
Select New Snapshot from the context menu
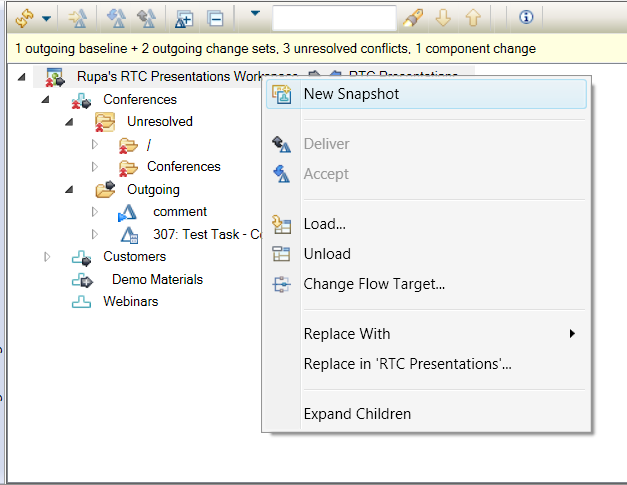coord(351,94)
